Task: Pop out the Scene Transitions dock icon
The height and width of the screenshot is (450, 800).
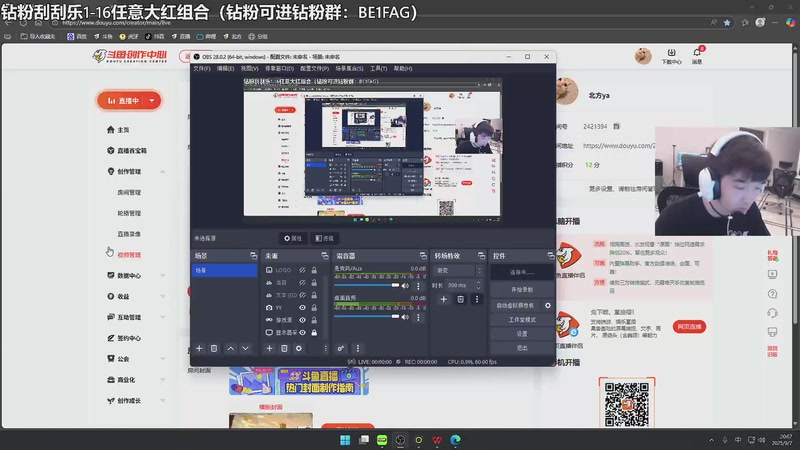Action: pyautogui.click(x=481, y=256)
